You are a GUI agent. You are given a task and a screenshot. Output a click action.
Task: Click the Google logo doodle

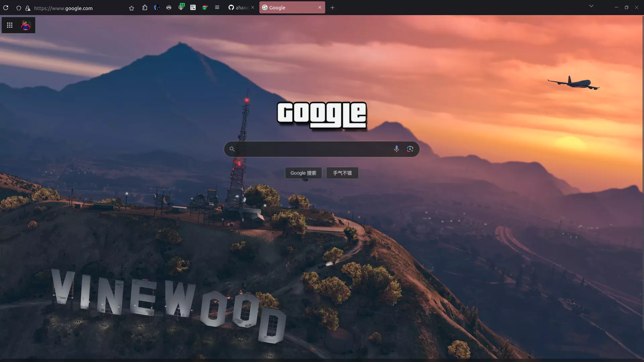tap(321, 115)
